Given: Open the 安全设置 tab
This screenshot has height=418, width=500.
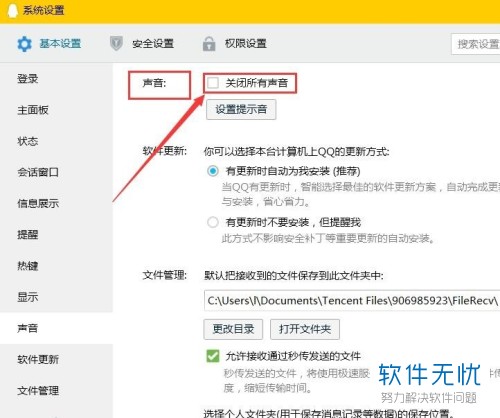Looking at the screenshot, I should coord(153,44).
